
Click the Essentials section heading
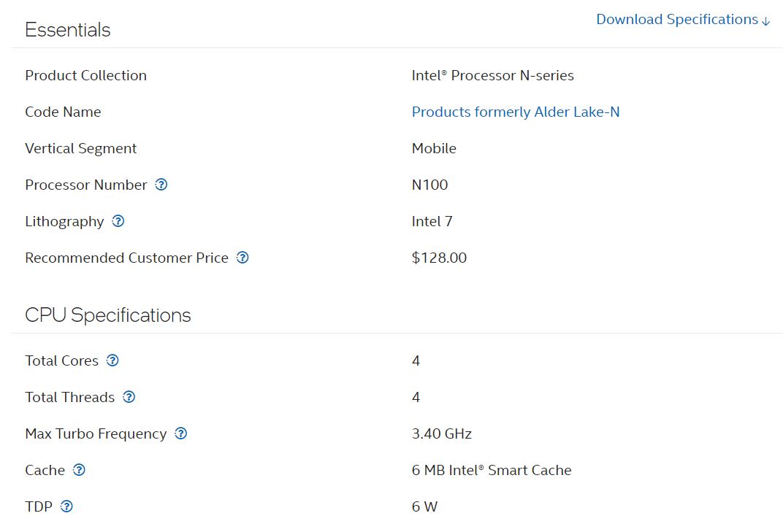point(68,30)
